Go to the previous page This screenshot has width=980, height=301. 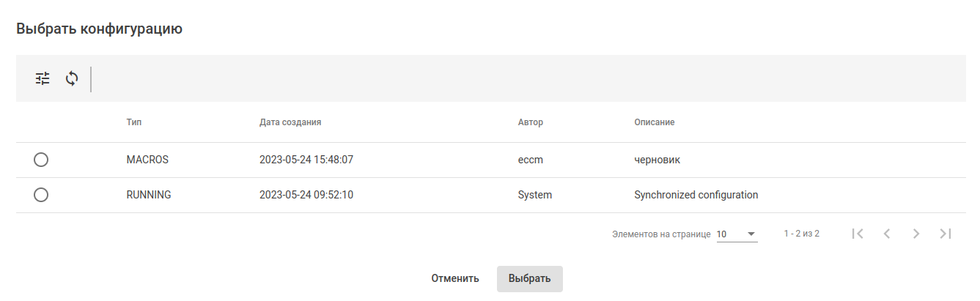click(887, 234)
